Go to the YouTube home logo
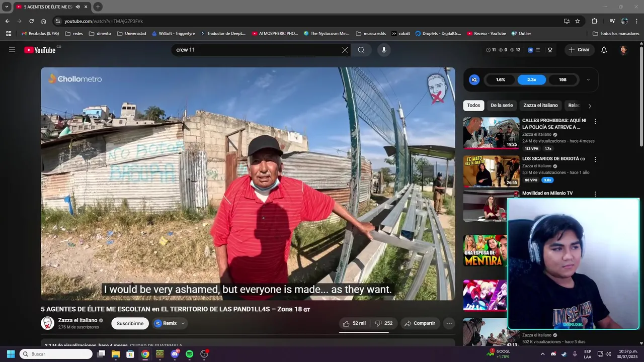 (x=40, y=50)
